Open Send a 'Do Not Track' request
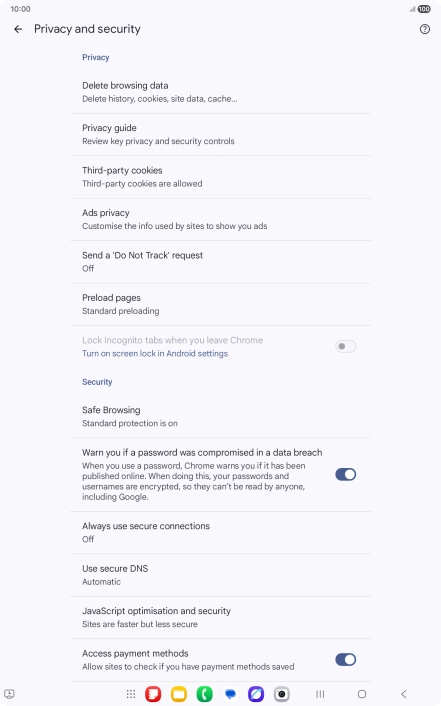The height and width of the screenshot is (706, 441). [x=220, y=262]
